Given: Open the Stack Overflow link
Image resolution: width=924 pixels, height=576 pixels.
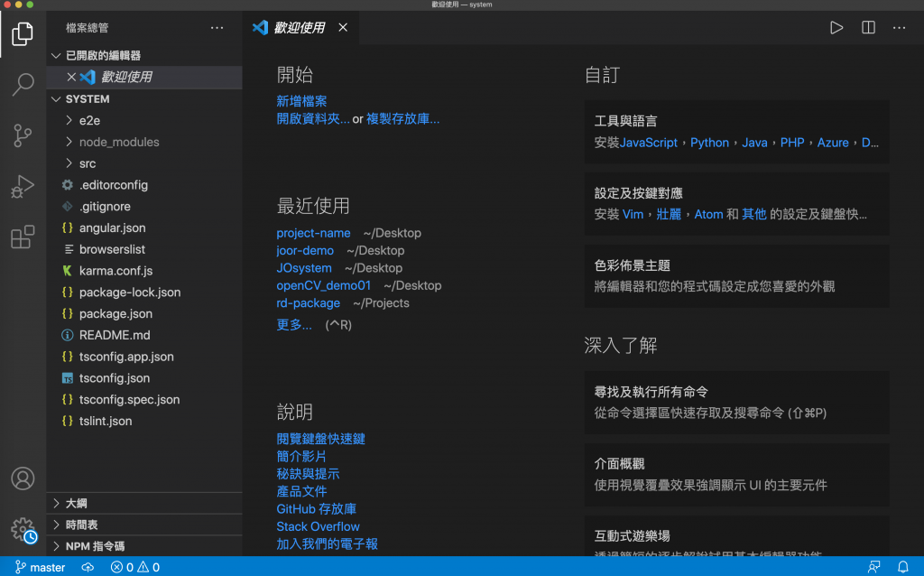Looking at the screenshot, I should pos(318,526).
